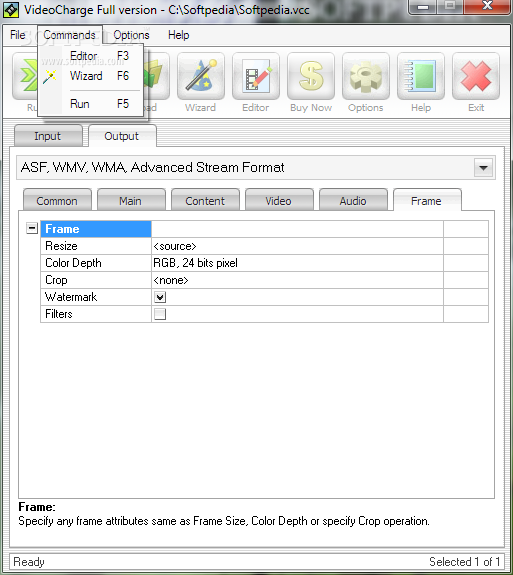Open the Video tab
513x575 pixels.
(278, 201)
